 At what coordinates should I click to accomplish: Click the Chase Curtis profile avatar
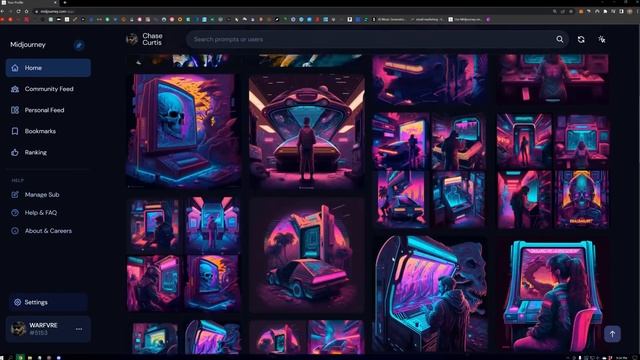132,40
